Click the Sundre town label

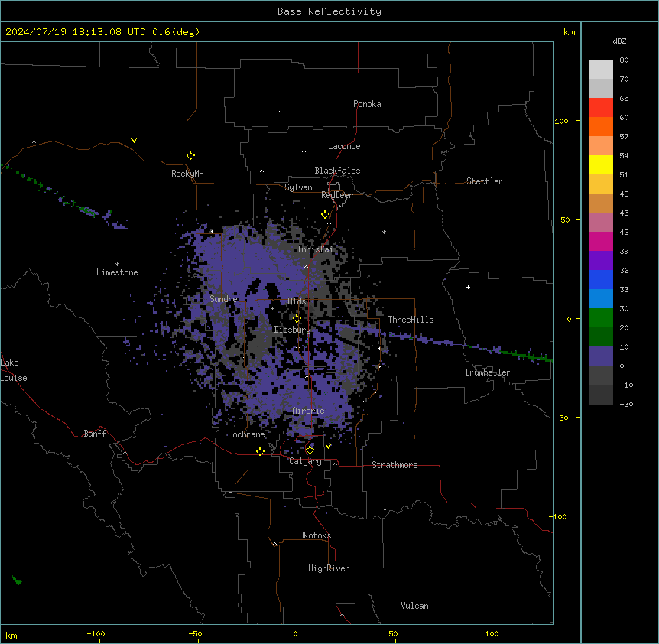(x=223, y=299)
